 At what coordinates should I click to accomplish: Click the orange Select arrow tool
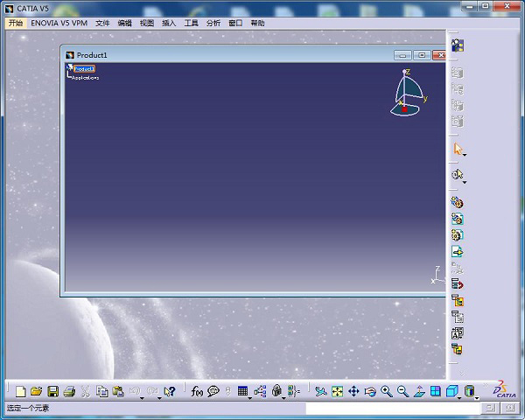point(458,149)
